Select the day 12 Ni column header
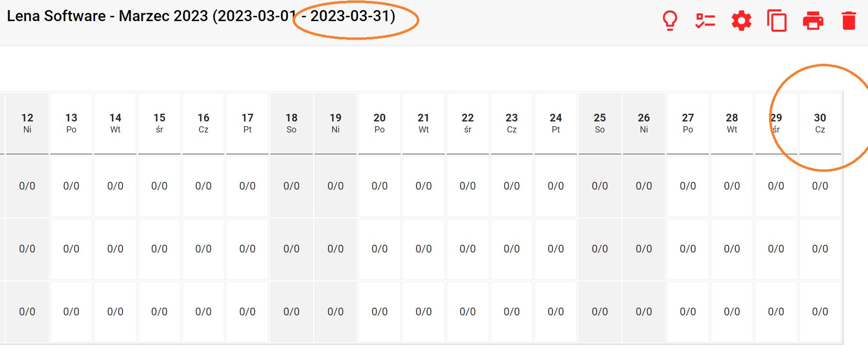Image resolution: width=868 pixels, height=359 pixels. 27,123
